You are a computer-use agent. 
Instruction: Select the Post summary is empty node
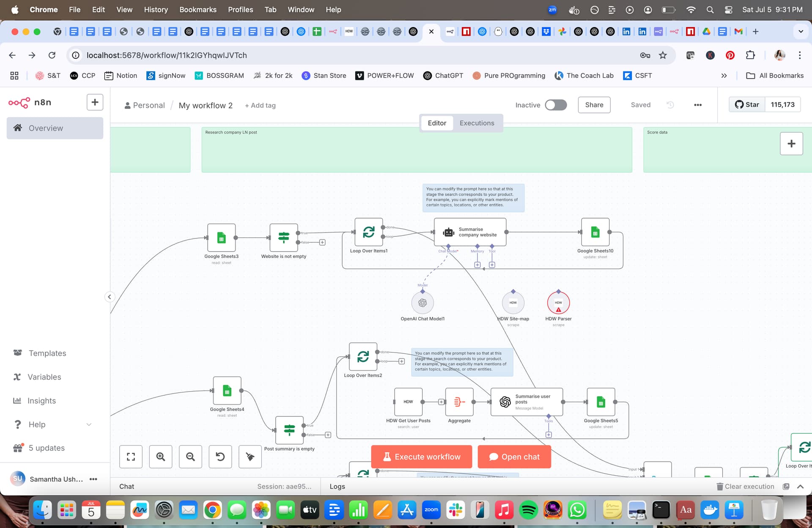[289, 430]
